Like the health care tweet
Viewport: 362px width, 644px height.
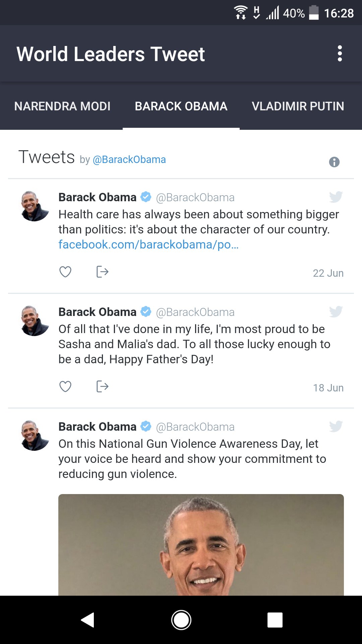tap(65, 272)
